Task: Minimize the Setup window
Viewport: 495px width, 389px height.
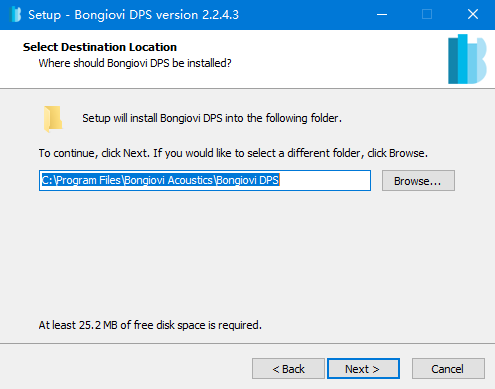Action: tap(382, 15)
